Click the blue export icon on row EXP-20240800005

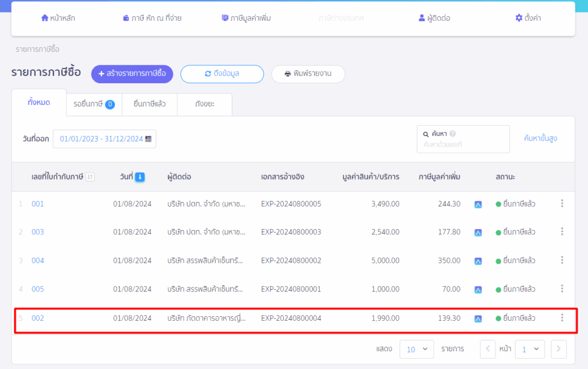point(477,203)
